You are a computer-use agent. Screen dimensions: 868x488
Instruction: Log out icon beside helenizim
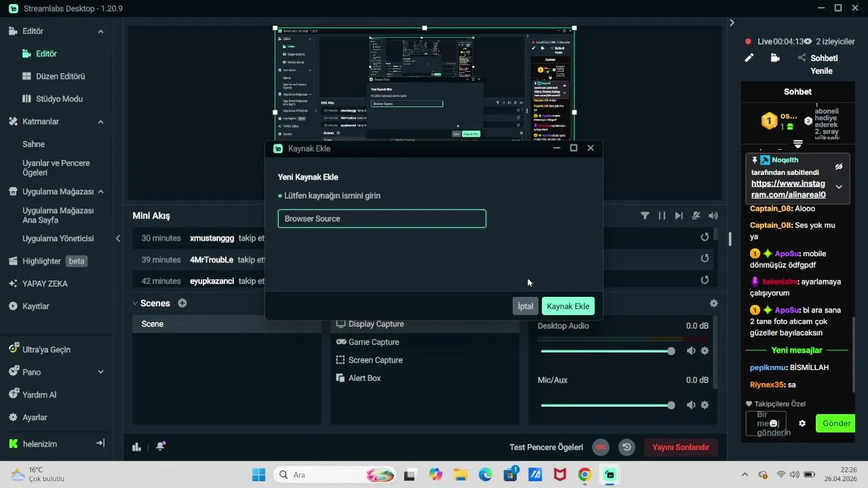coord(100,443)
